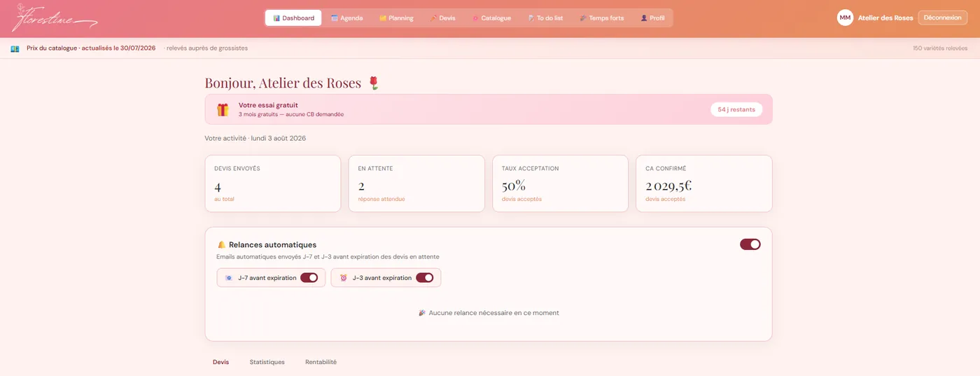This screenshot has width=980, height=376.
Task: Select the lower Devis section tab
Action: pos(220,362)
